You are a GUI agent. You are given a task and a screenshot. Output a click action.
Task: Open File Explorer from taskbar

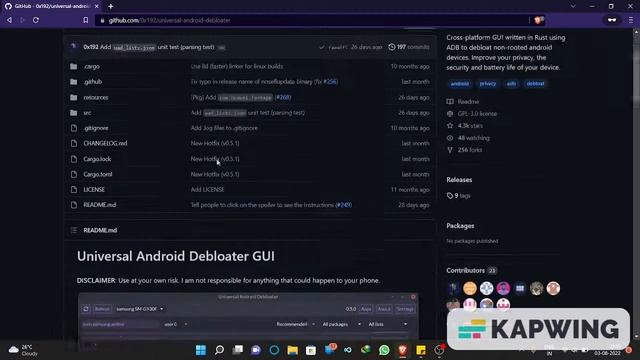pyautogui.click(x=293, y=350)
